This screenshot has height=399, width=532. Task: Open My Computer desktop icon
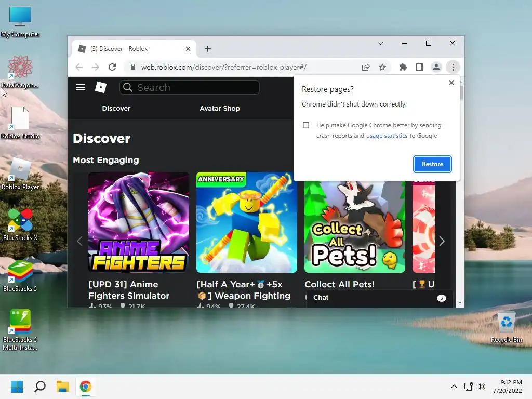coord(20,22)
